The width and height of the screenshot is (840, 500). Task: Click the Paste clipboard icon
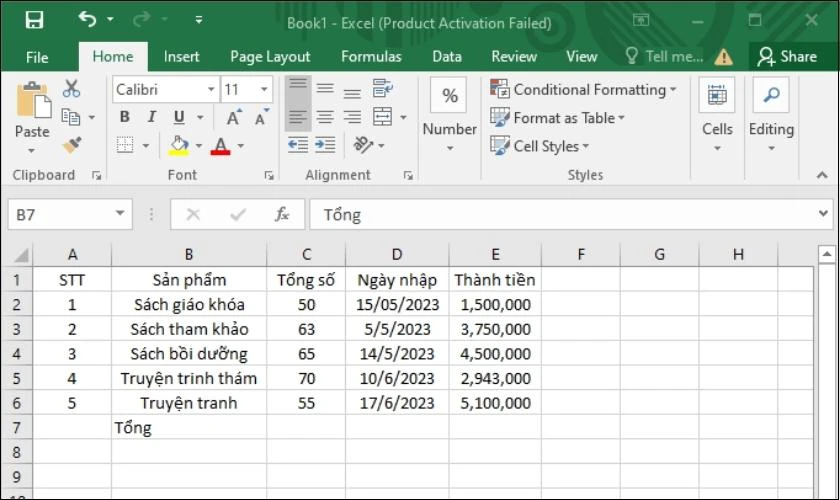click(x=33, y=101)
